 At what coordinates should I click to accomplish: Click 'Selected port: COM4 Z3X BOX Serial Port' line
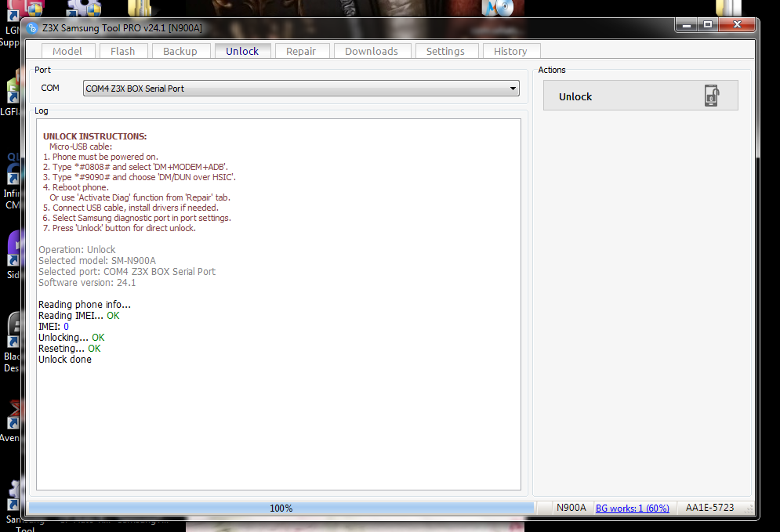pos(127,271)
